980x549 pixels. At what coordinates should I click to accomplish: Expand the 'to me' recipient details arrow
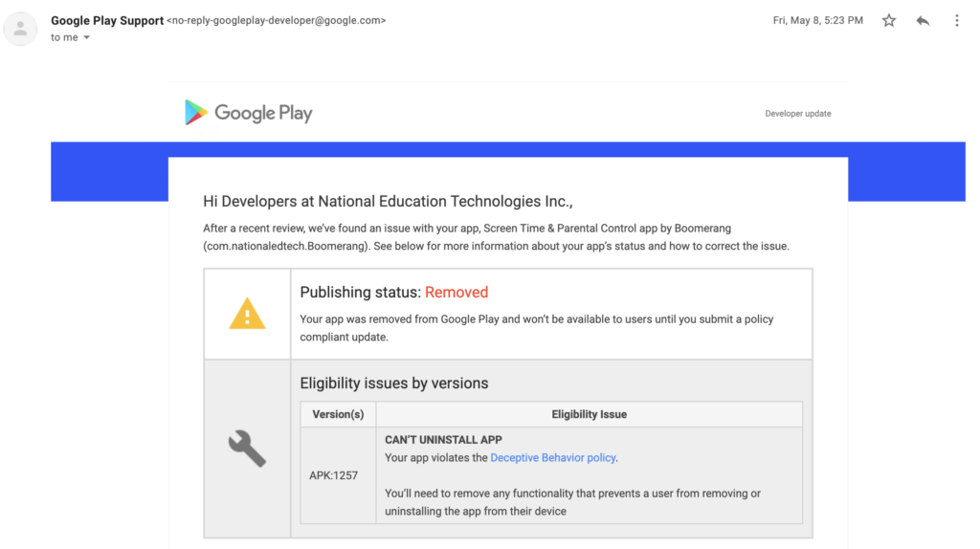click(x=87, y=38)
